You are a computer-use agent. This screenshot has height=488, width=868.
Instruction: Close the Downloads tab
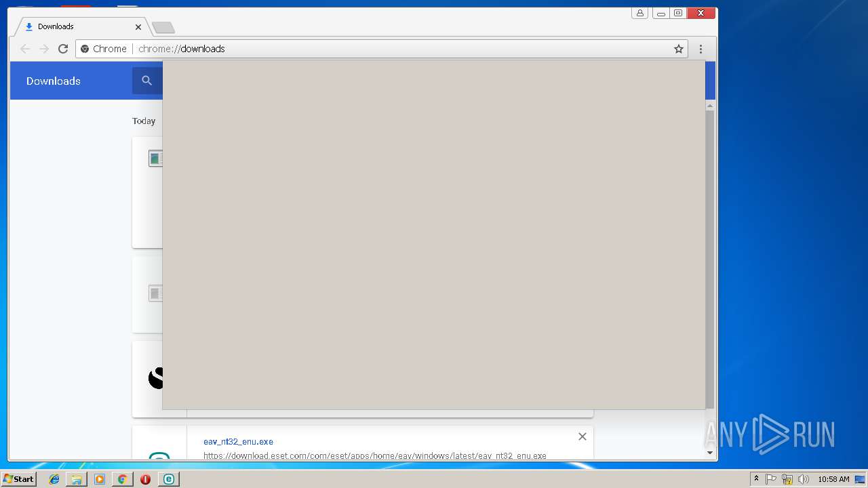click(138, 27)
